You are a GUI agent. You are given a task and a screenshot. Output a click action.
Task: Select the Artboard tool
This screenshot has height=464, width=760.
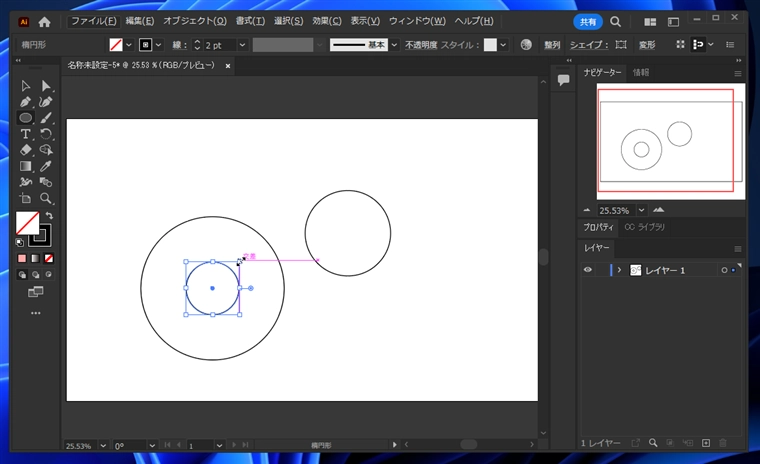[x=25, y=198]
